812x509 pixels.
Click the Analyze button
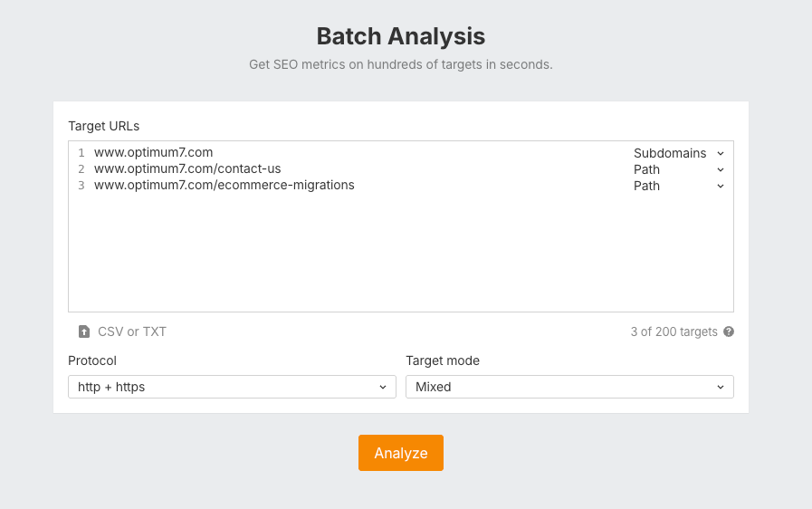click(x=401, y=453)
